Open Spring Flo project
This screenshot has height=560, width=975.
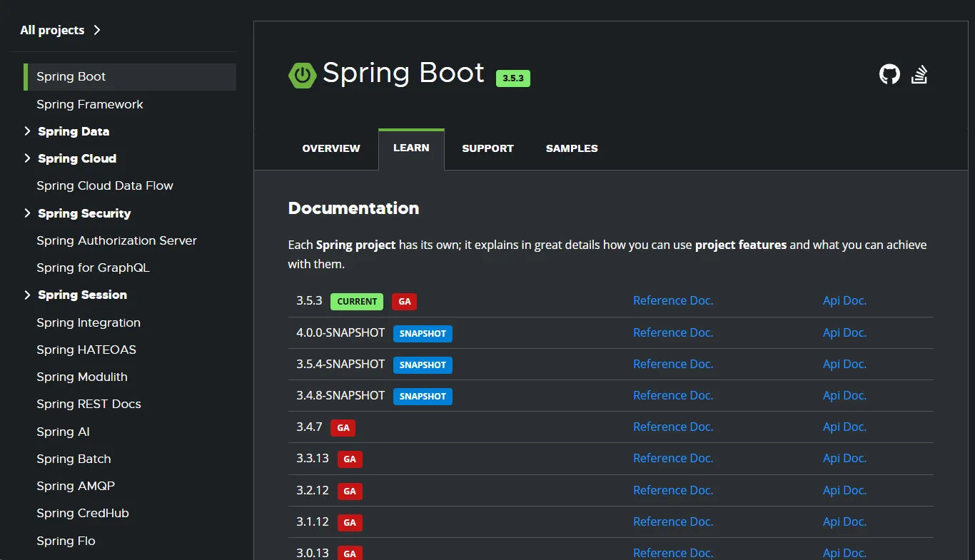tap(66, 541)
